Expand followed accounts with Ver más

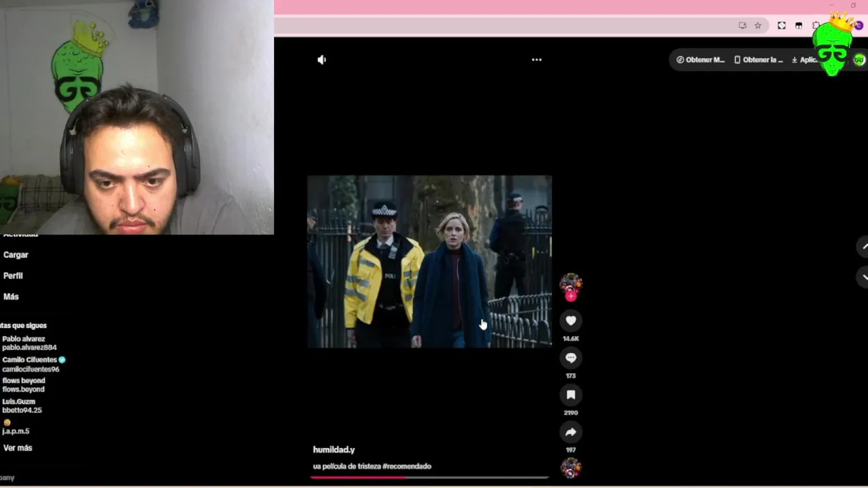pyautogui.click(x=18, y=448)
